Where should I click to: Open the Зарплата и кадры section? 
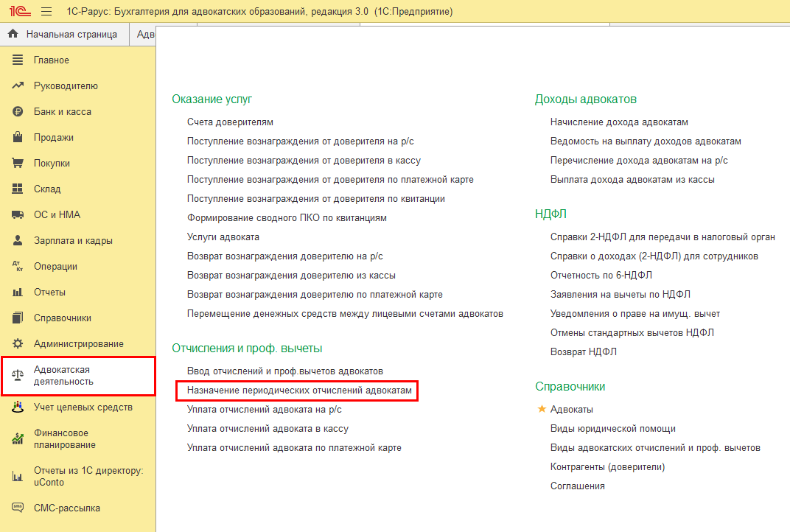(73, 241)
